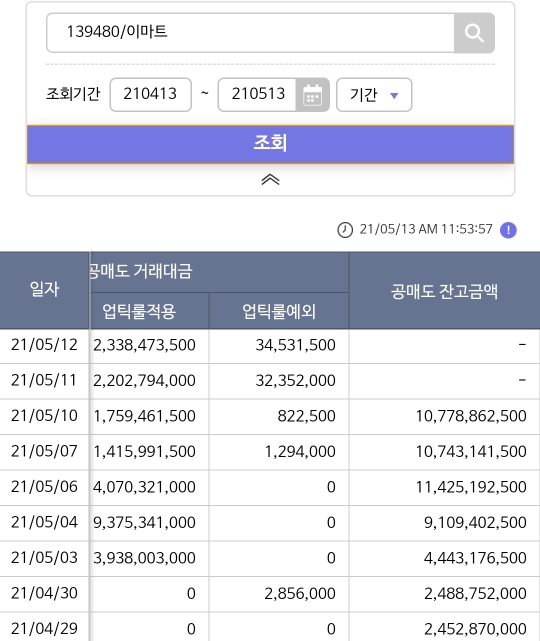
Task: Select the 21/05/10 date cell
Action: coord(44,416)
